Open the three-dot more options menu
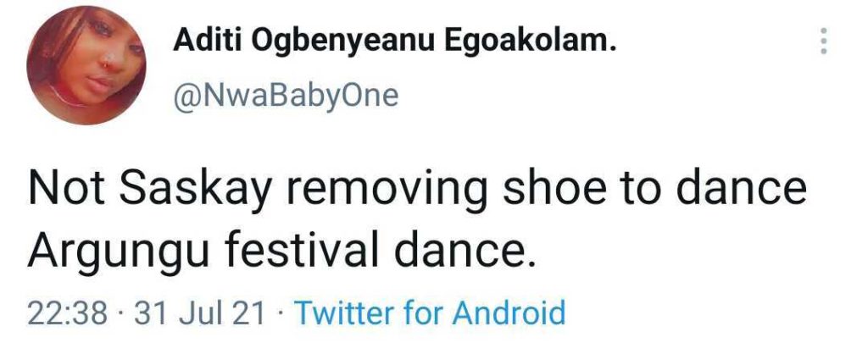 click(822, 41)
